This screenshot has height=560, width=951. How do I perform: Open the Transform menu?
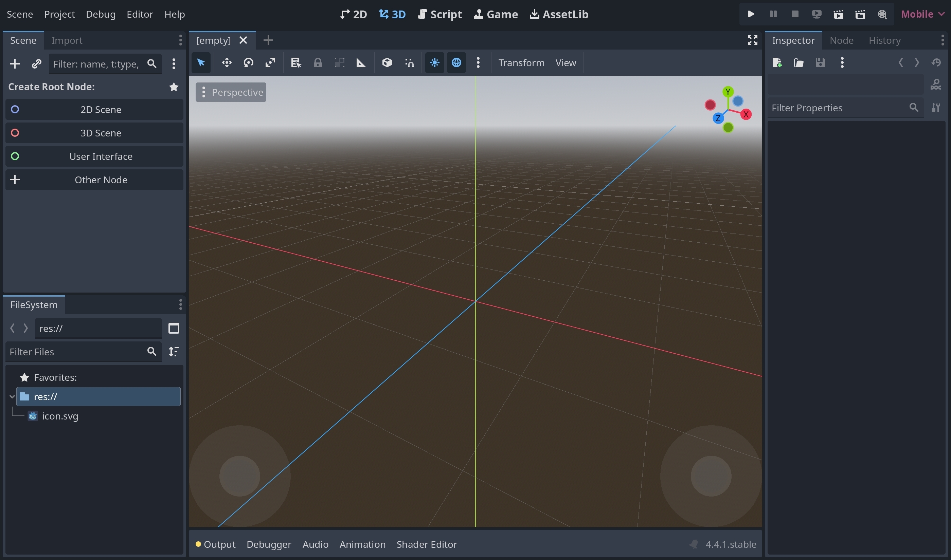point(521,63)
